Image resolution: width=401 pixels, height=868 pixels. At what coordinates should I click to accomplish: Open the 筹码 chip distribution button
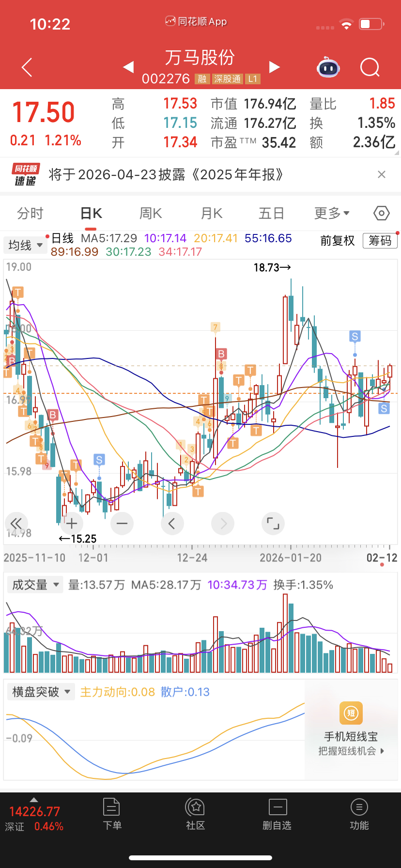(380, 241)
